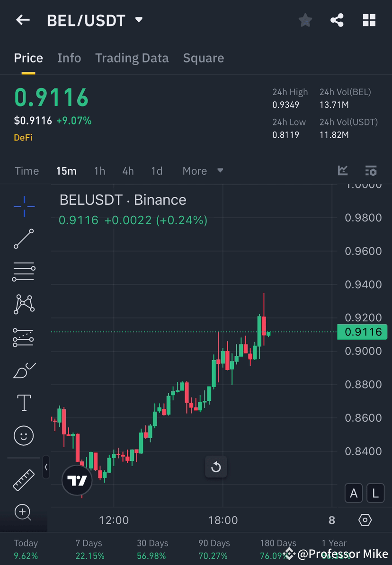The image size is (392, 565).
Task: Select the crosshair tool
Action: click(24, 206)
